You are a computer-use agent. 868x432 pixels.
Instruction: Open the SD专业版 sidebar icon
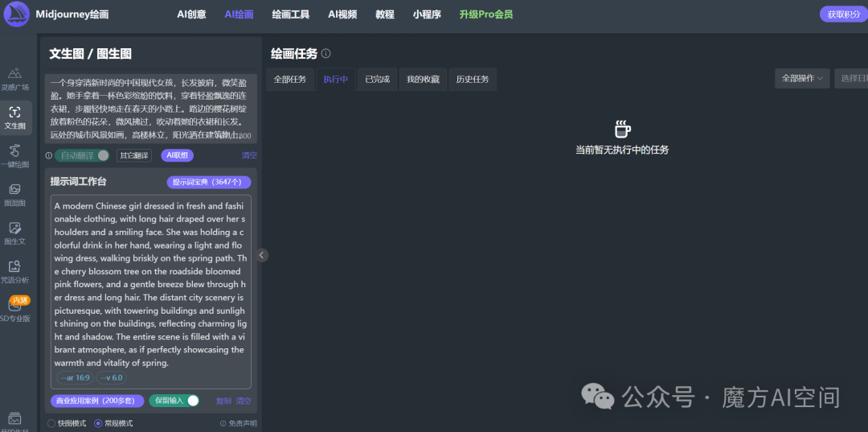[x=14, y=310]
